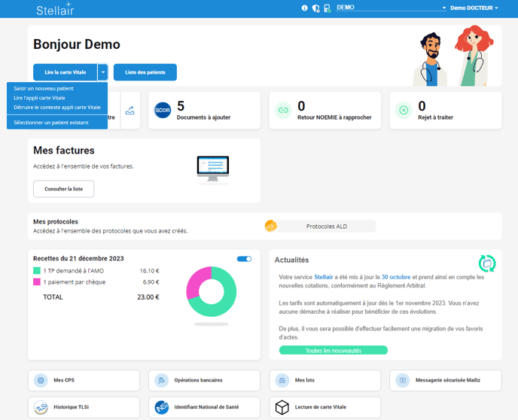Click the information icon in top bar
Viewport: 518px width, 420px height.
305,8
